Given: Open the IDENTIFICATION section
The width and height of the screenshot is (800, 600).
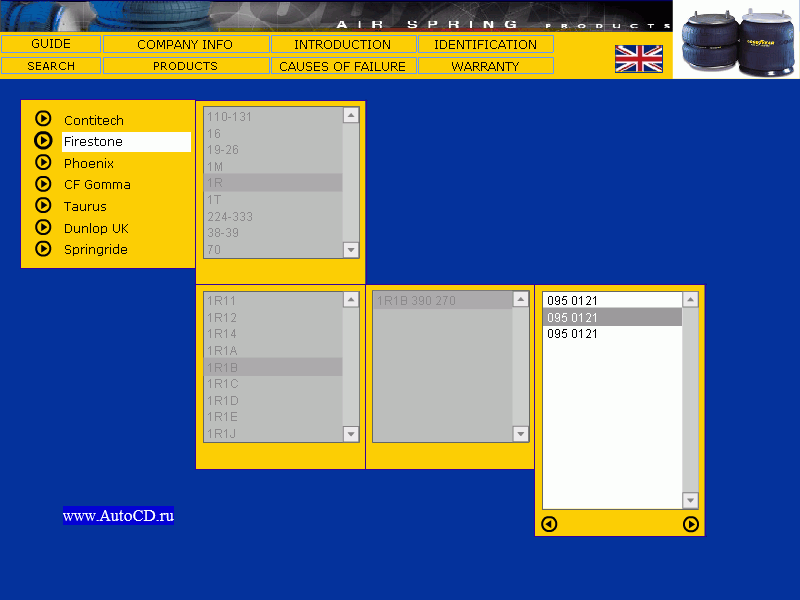Looking at the screenshot, I should point(486,44).
